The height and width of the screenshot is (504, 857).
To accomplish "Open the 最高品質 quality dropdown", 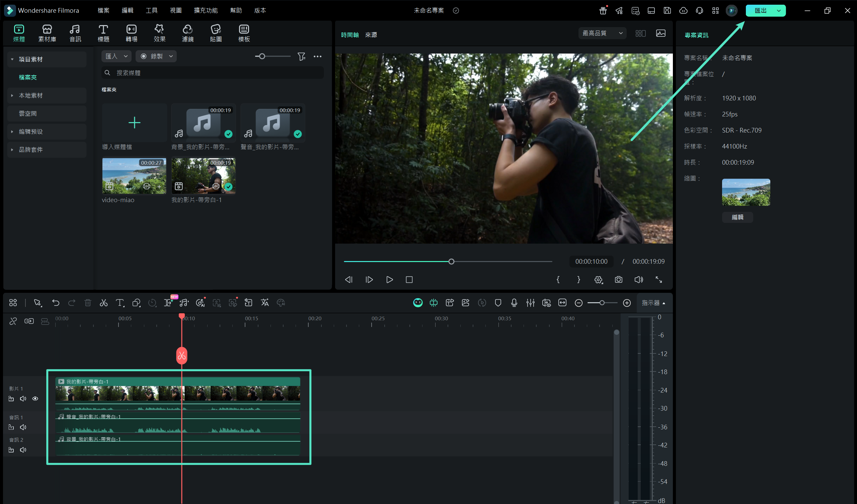I will (x=602, y=33).
